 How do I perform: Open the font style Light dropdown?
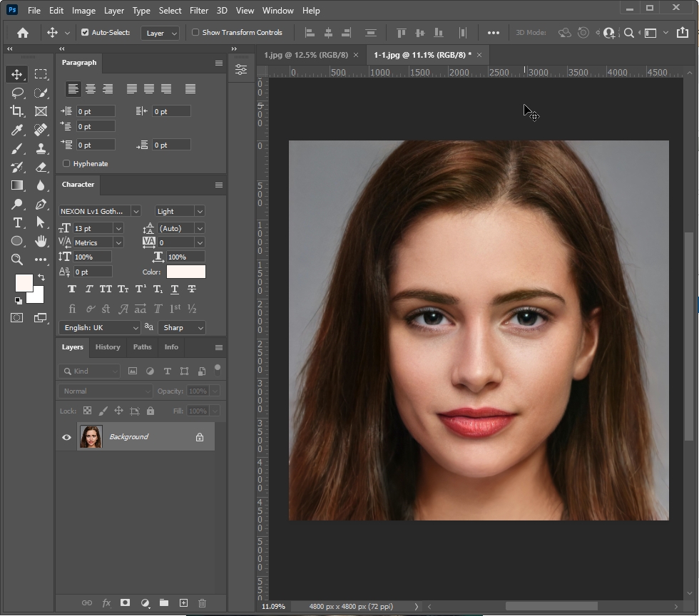tap(180, 211)
